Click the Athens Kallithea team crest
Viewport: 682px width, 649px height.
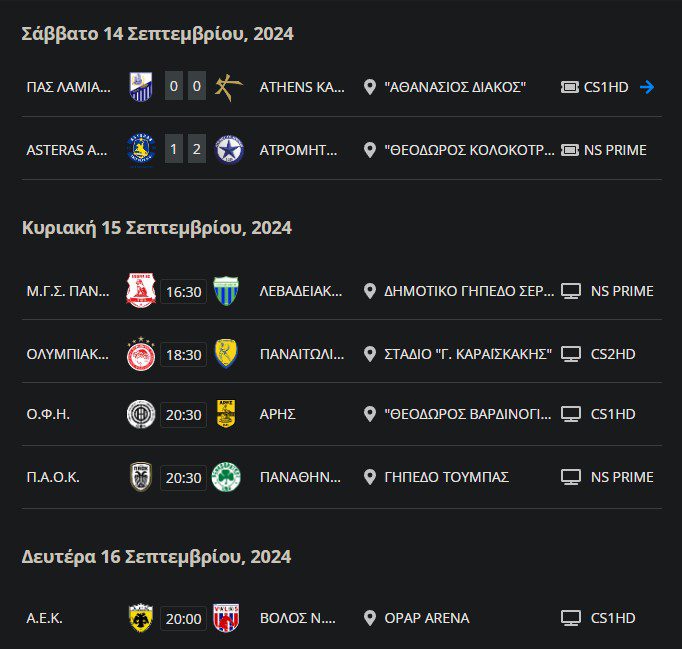pos(229,87)
